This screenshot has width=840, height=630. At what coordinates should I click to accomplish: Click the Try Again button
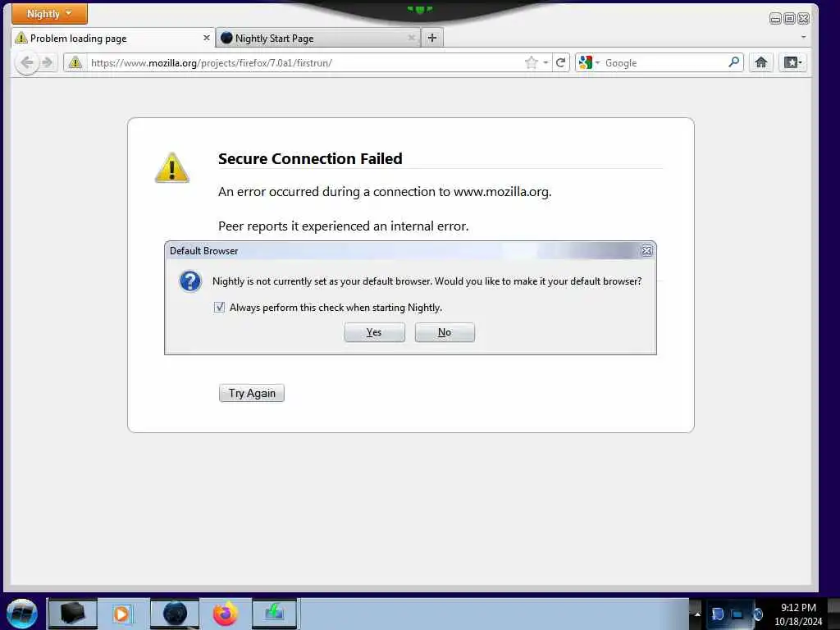[252, 393]
